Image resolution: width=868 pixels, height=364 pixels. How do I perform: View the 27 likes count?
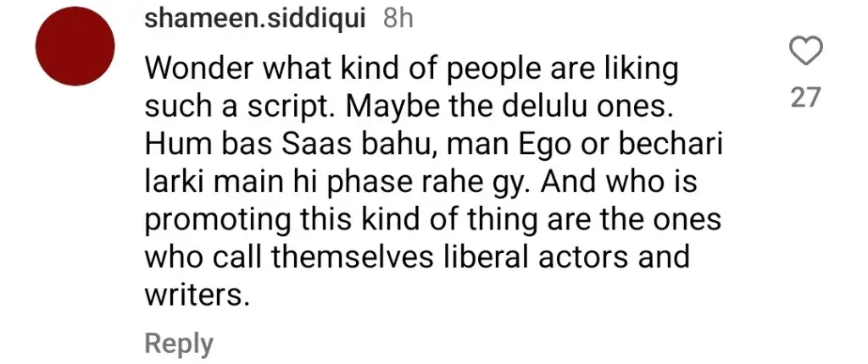pos(804,98)
